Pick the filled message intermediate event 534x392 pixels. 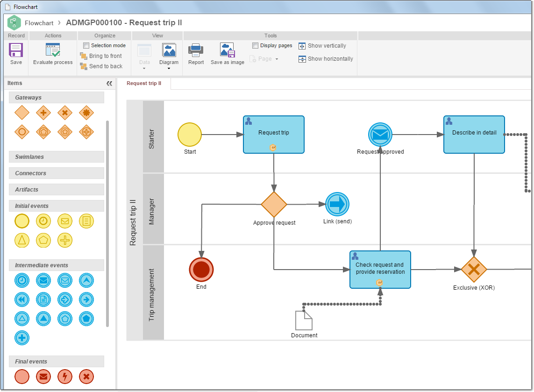pos(43,281)
